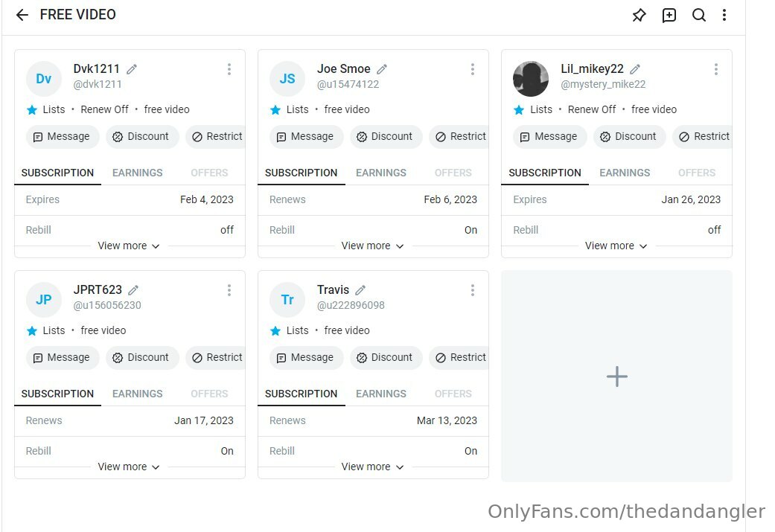This screenshot has width=775, height=532.
Task: Expand View more on Travis's card
Action: (x=372, y=467)
